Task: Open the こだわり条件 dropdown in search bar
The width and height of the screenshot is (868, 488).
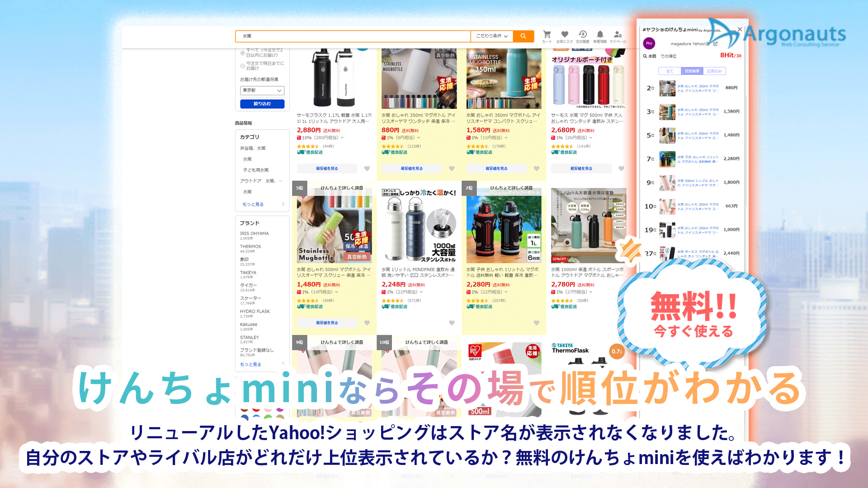Action: pyautogui.click(x=492, y=36)
